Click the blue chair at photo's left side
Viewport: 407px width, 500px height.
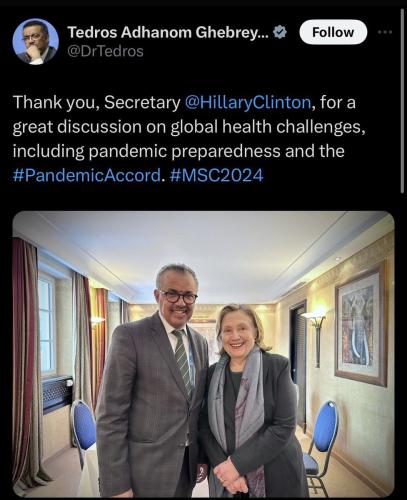tap(84, 433)
